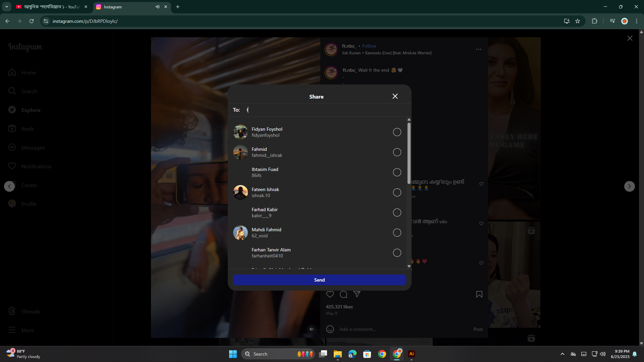Select Farhan Tanvir Alam recipient circle
The height and width of the screenshot is (362, 644).
397,253
